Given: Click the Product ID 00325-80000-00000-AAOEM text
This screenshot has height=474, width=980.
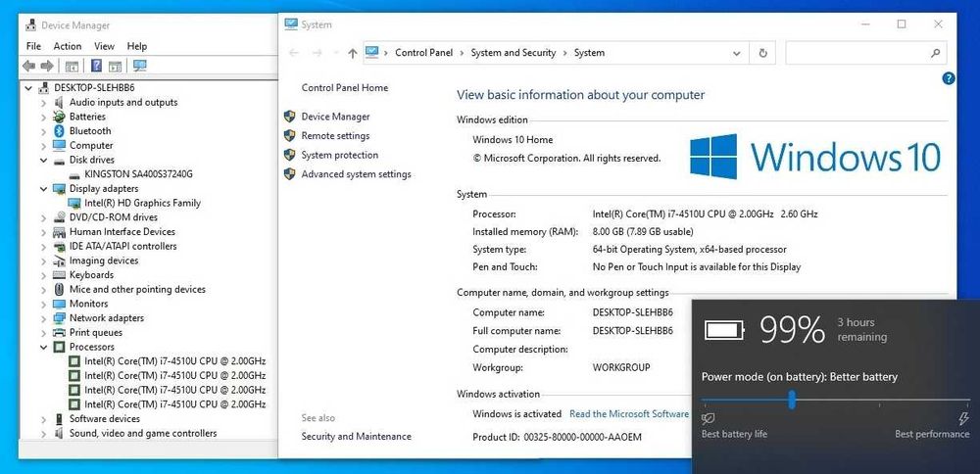Looking at the screenshot, I should click(x=557, y=437).
